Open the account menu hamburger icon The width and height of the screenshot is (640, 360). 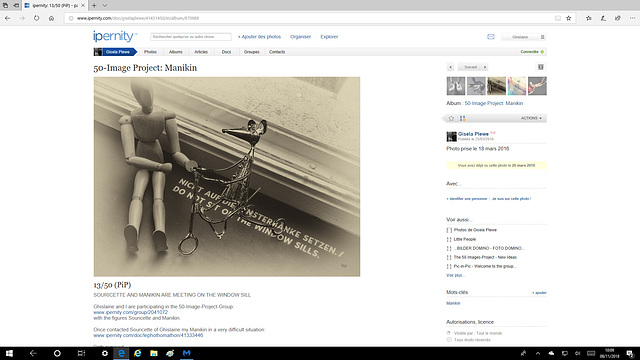click(542, 37)
